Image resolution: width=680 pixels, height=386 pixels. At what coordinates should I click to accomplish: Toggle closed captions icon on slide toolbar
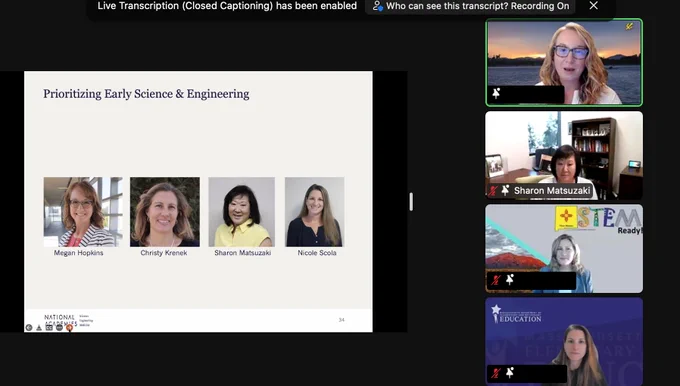[x=49, y=327]
